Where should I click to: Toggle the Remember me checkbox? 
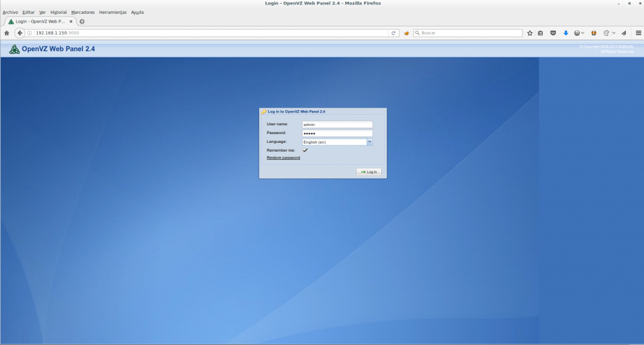305,150
